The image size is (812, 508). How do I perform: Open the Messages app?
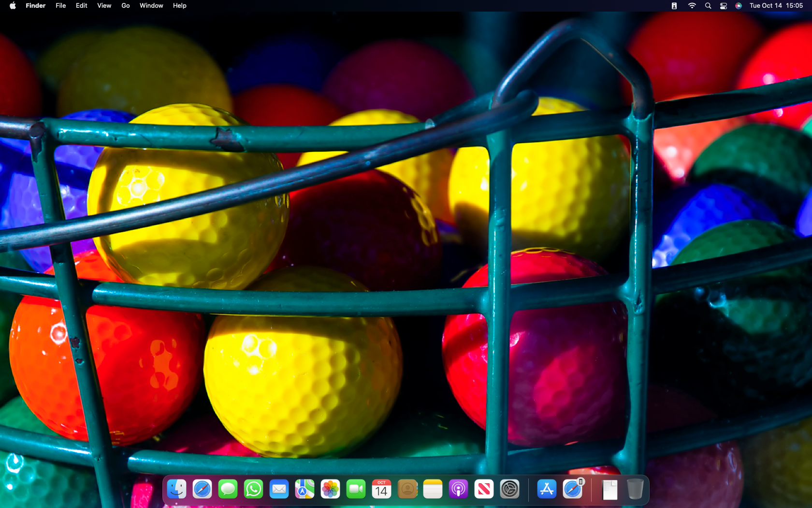[x=228, y=489]
